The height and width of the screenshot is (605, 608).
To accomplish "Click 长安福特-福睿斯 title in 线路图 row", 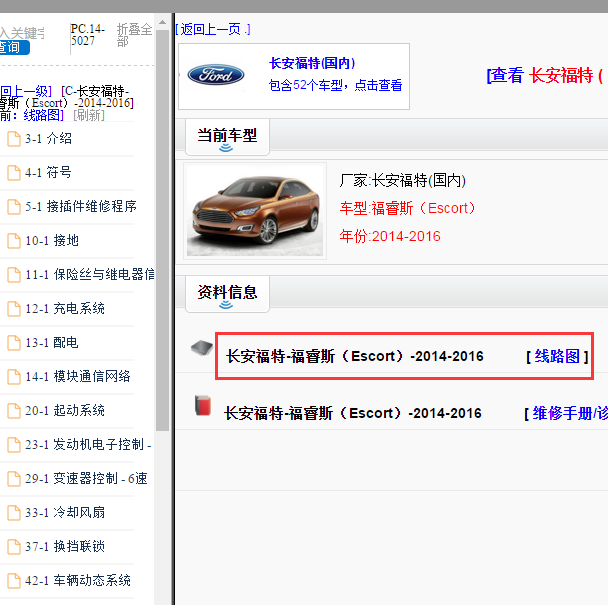I will click(355, 356).
